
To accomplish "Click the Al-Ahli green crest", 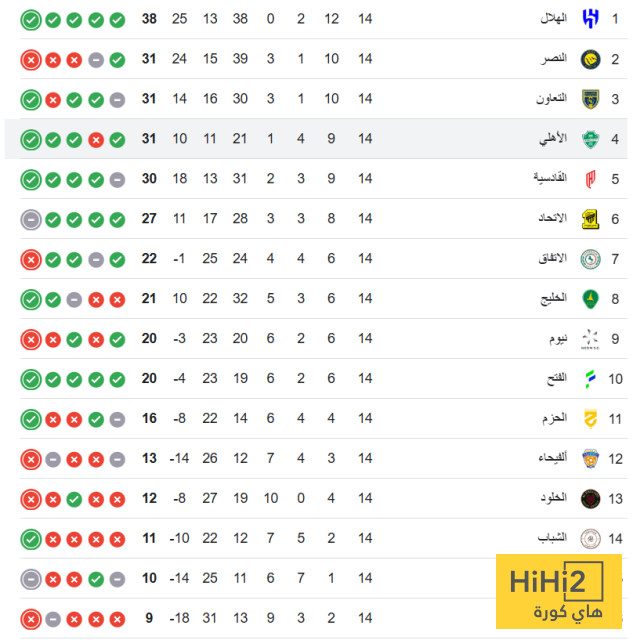I will pos(590,139).
